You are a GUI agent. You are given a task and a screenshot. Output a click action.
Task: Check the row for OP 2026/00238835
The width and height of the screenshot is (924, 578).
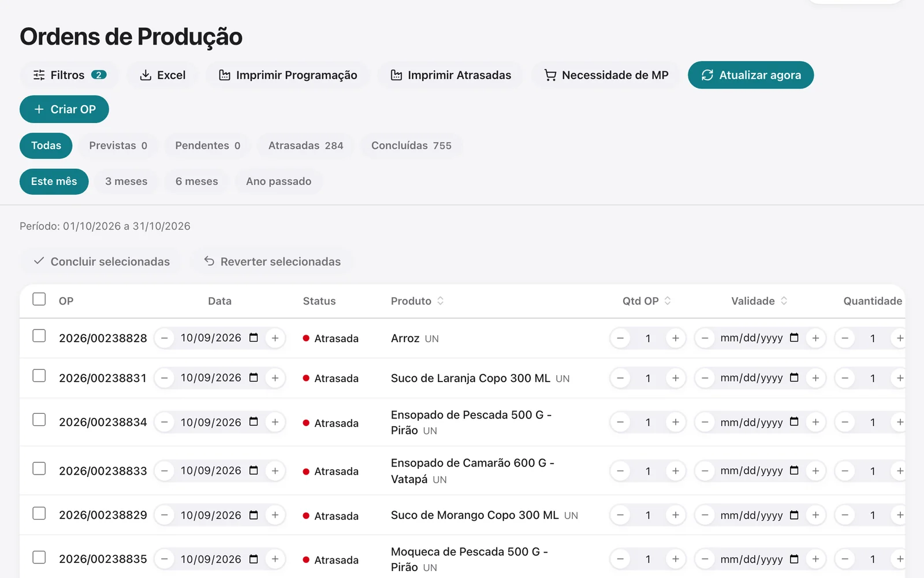pos(39,557)
